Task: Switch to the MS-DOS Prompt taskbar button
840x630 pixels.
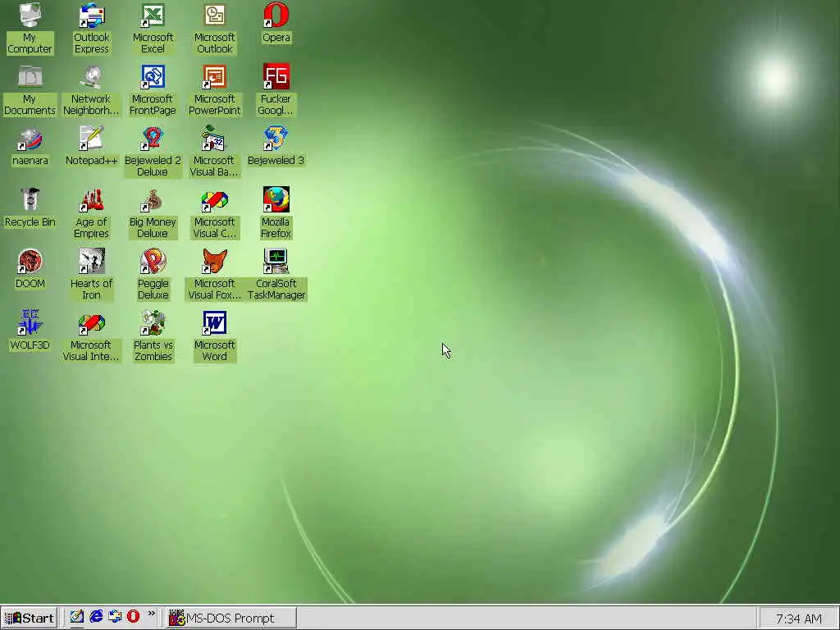Action: click(x=230, y=619)
